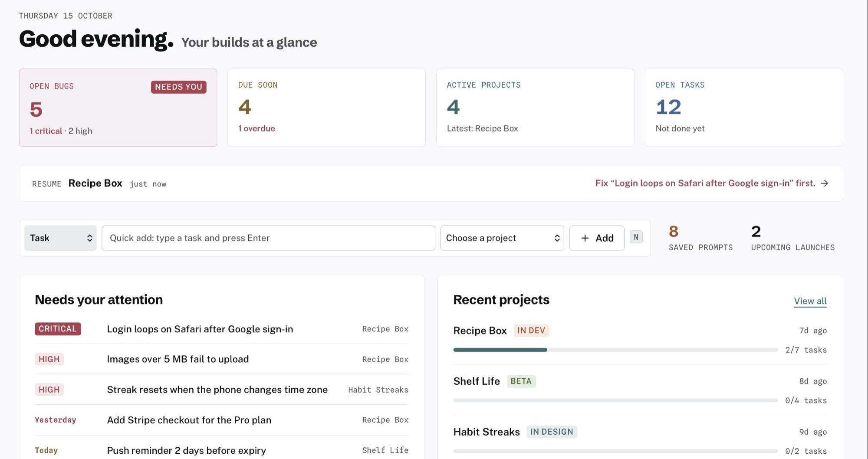The width and height of the screenshot is (868, 459).
Task: Click the IN DEV status badge
Action: [x=531, y=331]
